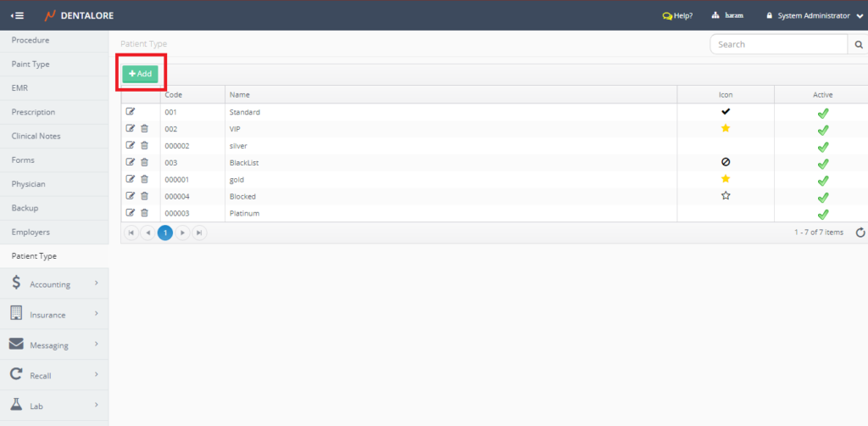Toggle the Active checkmark for Standard
Screen dimensions: 868x426
pyautogui.click(x=822, y=112)
